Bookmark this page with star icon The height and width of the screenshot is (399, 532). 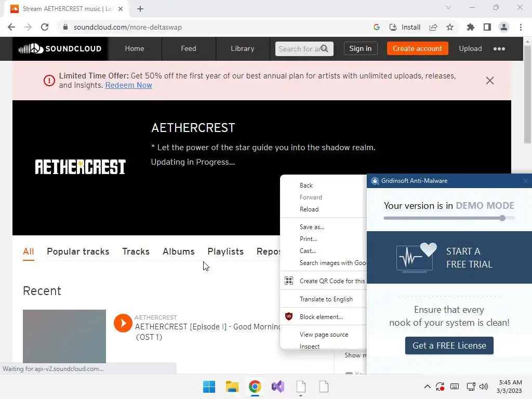pyautogui.click(x=450, y=27)
